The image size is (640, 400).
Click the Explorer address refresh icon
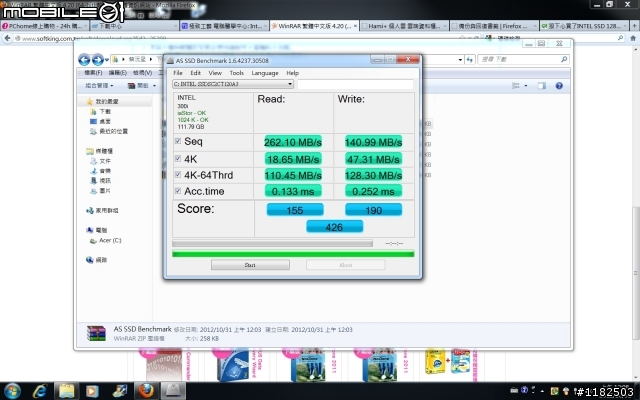coord(470,60)
